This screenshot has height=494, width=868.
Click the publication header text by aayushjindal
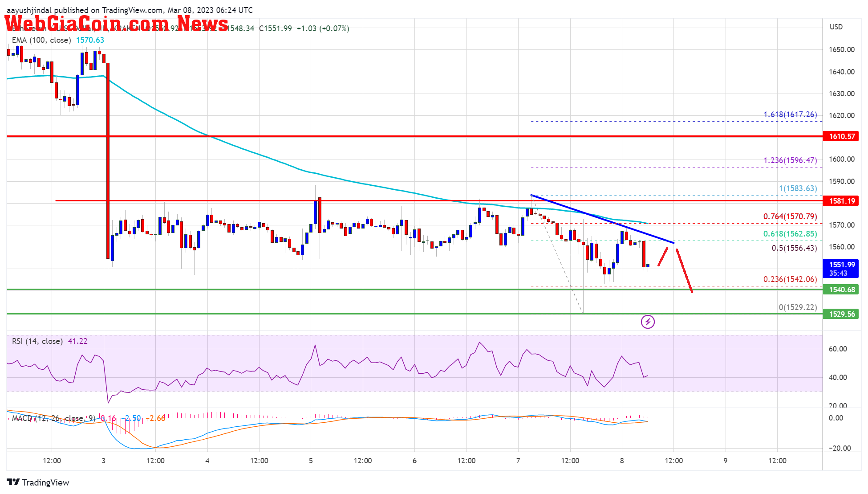[130, 10]
